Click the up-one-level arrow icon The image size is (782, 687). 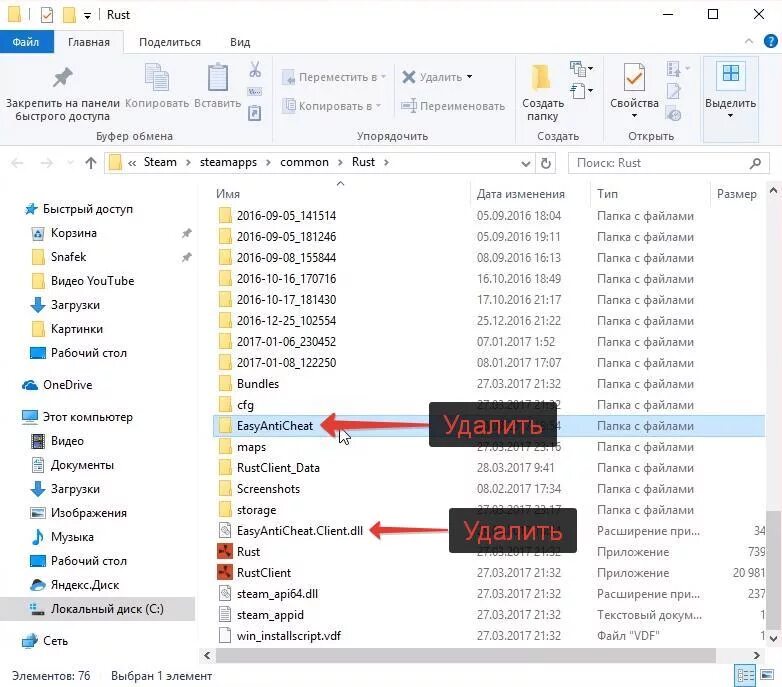click(90, 163)
